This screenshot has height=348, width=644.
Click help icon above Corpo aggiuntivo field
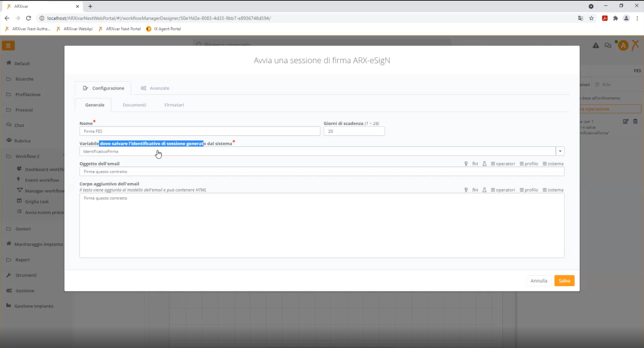tap(466, 190)
